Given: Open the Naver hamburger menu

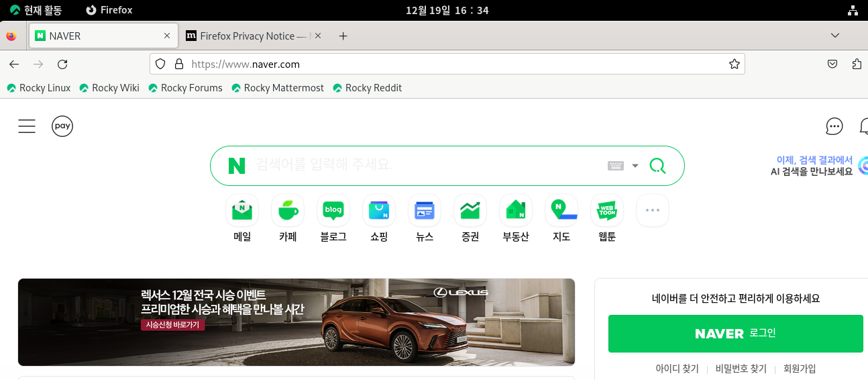Looking at the screenshot, I should pos(27,126).
